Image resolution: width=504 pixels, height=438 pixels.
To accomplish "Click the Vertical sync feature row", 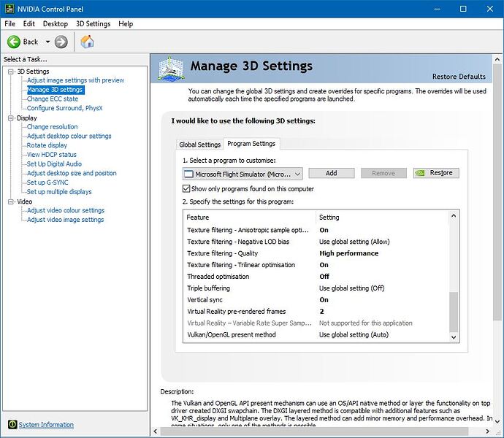I will (205, 300).
